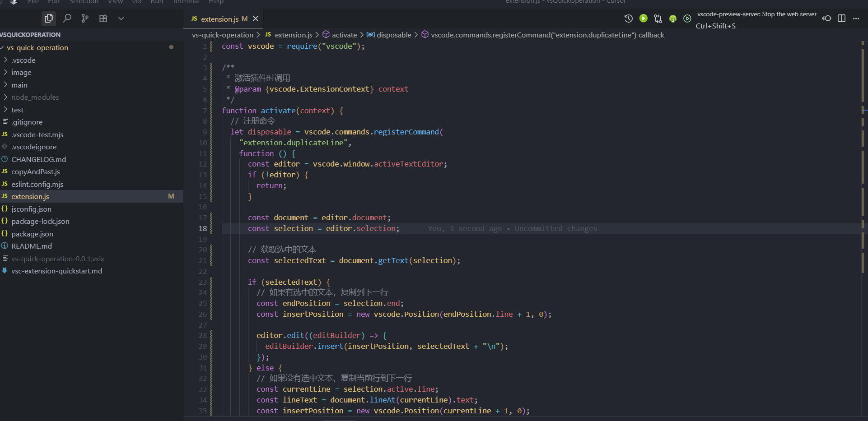
Task: Click the git blame 'Uncommitted changes' annotation
Action: pos(556,229)
